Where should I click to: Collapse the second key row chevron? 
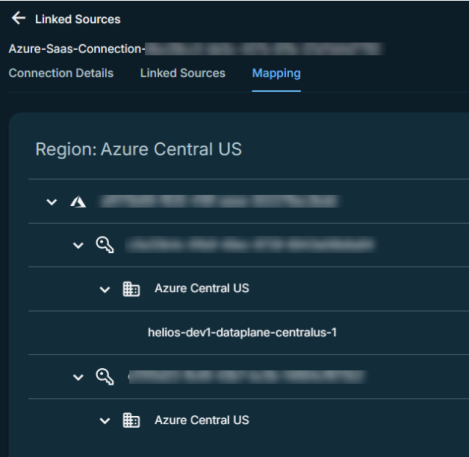pyautogui.click(x=78, y=377)
